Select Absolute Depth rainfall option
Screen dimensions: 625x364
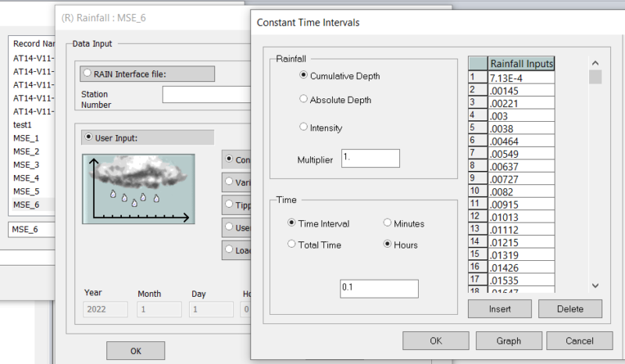coord(305,100)
